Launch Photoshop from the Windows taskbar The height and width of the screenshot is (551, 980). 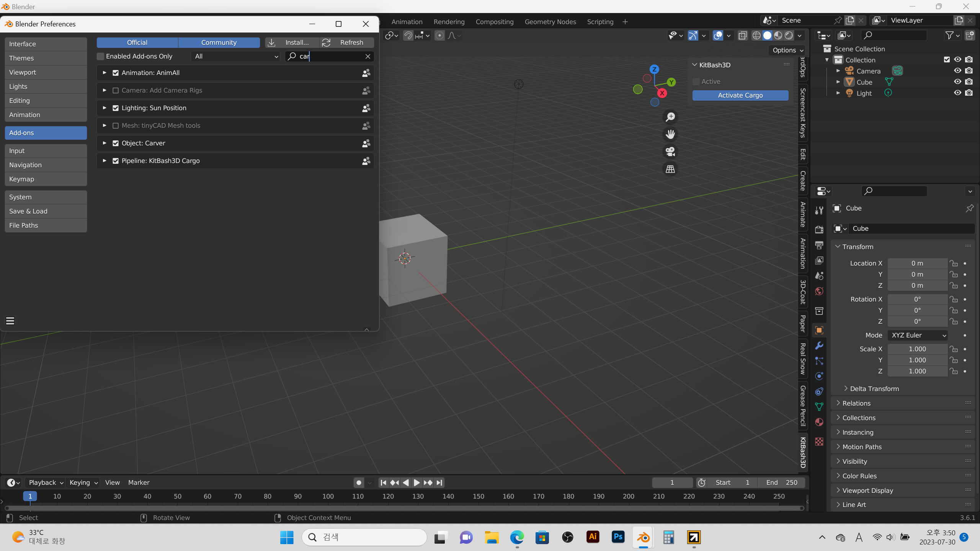point(618,537)
